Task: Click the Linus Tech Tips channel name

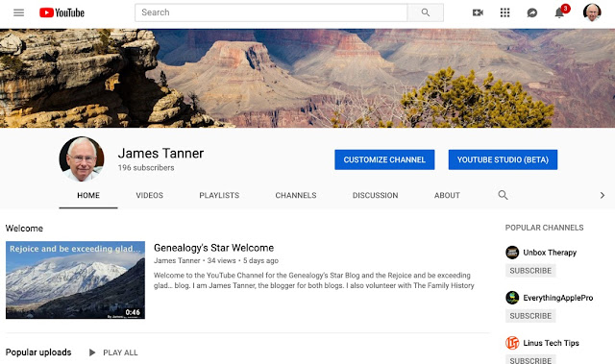Action: [551, 343]
